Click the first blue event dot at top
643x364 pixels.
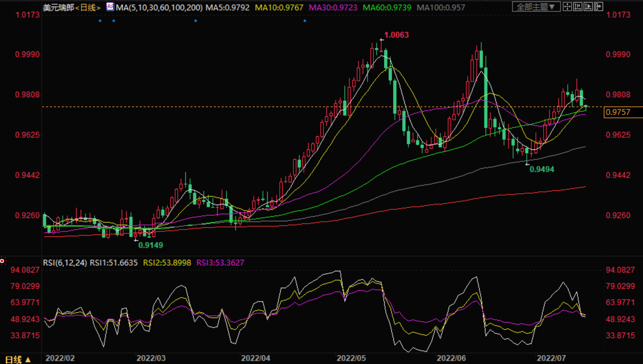(100, 21)
